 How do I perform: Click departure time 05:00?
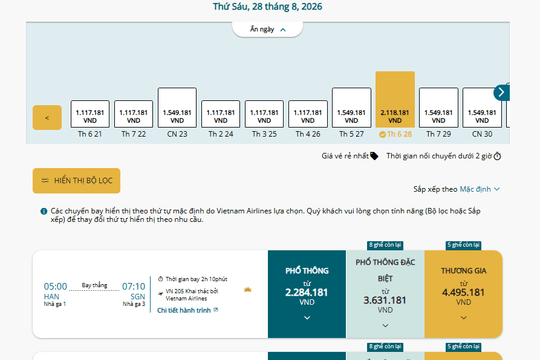pyautogui.click(x=55, y=286)
